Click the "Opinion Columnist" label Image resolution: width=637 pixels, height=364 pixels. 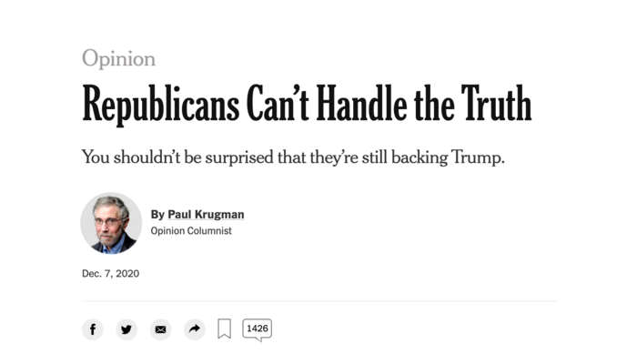tap(191, 231)
